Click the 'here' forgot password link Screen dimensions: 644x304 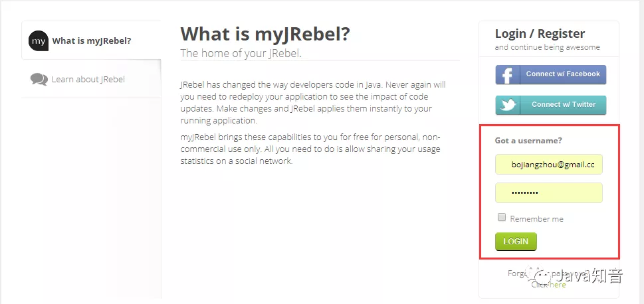558,285
